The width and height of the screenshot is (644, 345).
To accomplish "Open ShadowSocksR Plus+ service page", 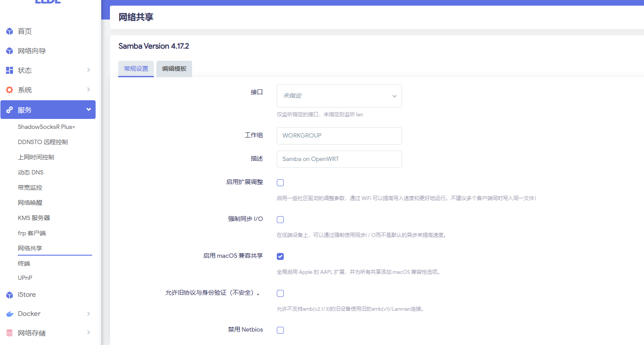I will click(x=46, y=127).
